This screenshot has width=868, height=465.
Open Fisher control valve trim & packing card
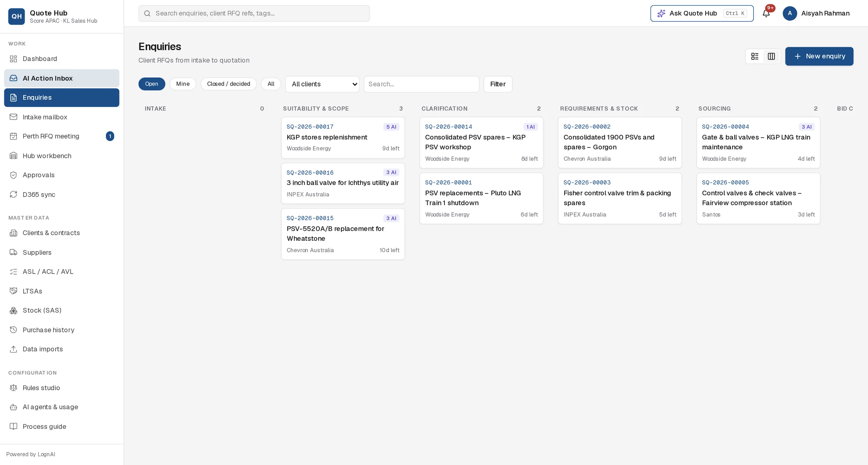click(x=620, y=199)
